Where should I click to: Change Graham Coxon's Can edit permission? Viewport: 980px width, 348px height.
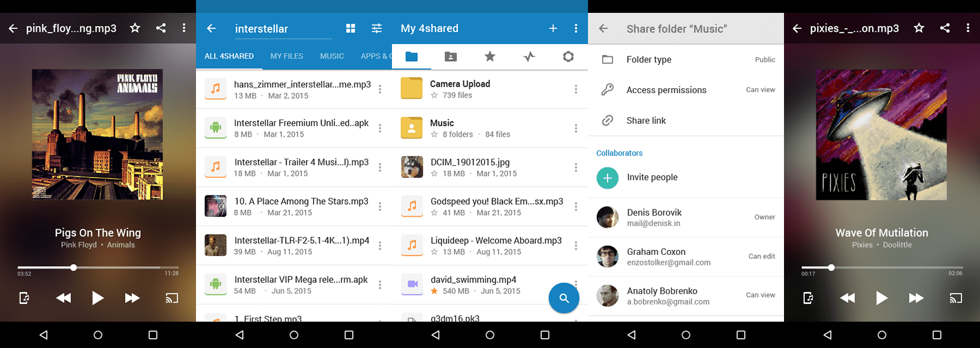click(x=761, y=256)
